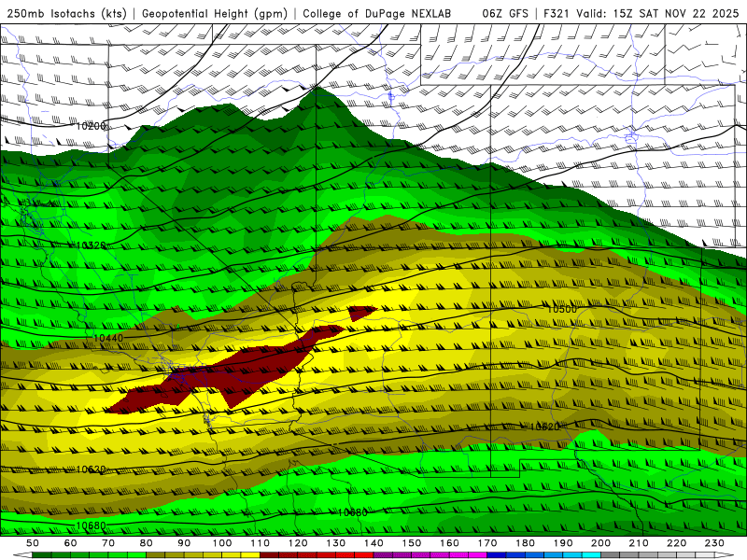747x560 pixels.
Task: Click the 120 value on the color scale
Action: [298, 543]
